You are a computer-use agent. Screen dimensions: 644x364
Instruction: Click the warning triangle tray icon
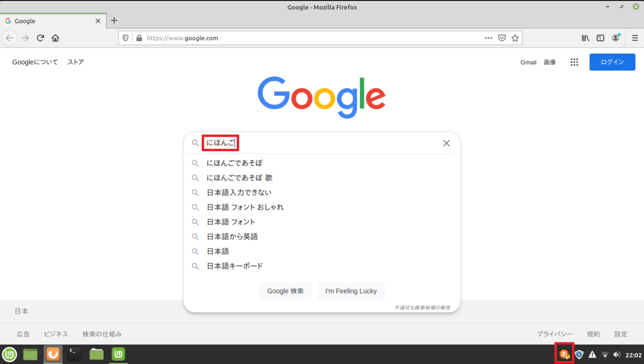pos(592,354)
